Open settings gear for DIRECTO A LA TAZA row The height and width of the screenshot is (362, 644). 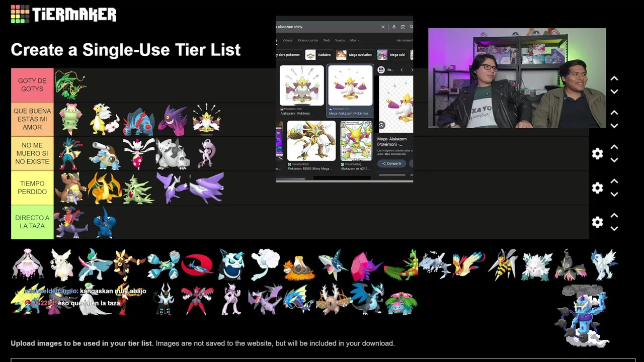tap(597, 222)
